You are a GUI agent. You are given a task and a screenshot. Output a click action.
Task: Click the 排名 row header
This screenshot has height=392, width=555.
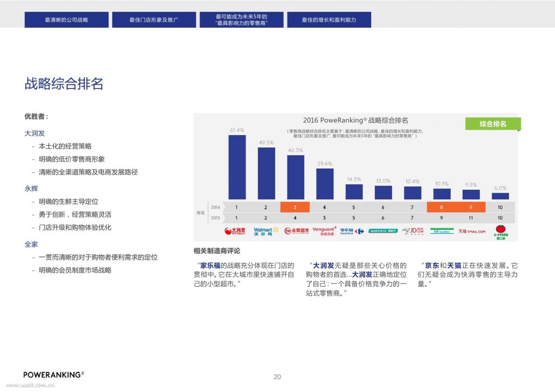(201, 213)
